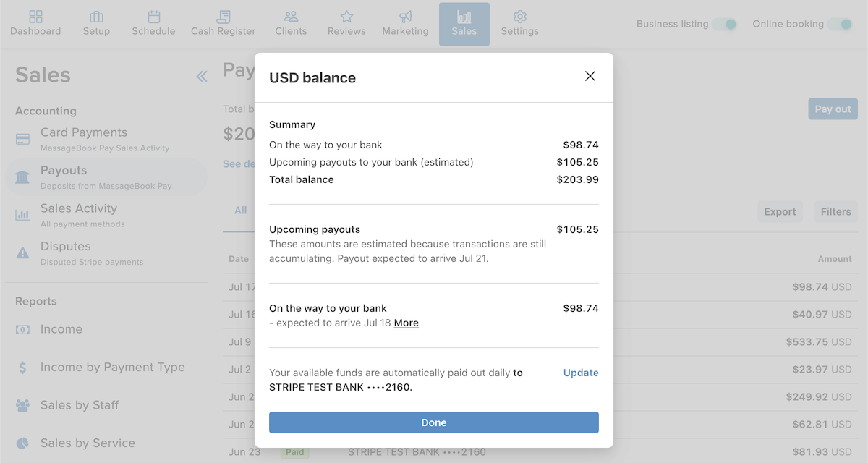Image resolution: width=868 pixels, height=463 pixels.
Task: Open the Sales chart icon
Action: coord(464,17)
